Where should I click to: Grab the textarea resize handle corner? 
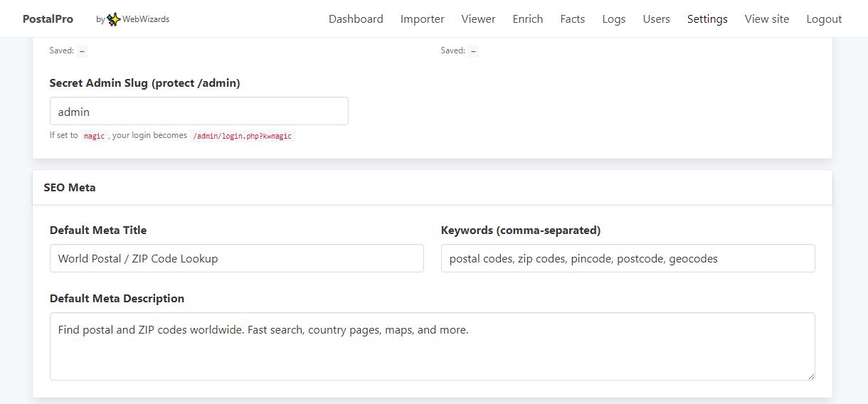(x=810, y=376)
